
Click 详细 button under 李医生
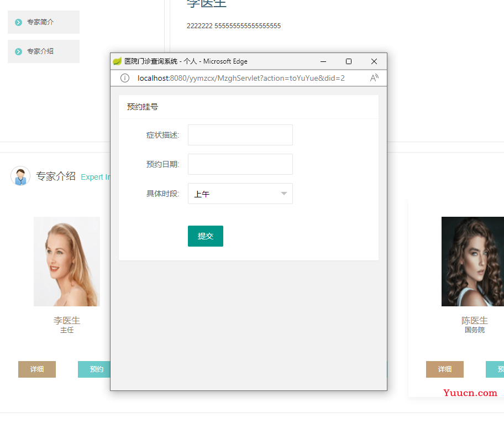click(x=37, y=369)
